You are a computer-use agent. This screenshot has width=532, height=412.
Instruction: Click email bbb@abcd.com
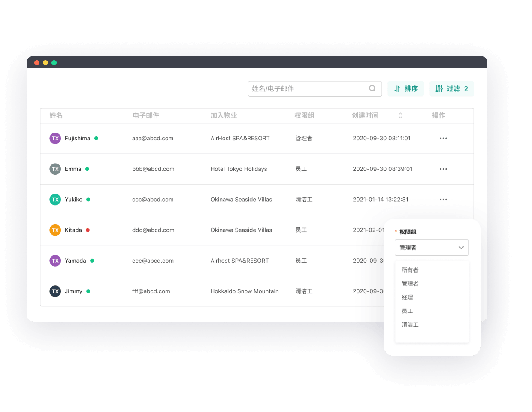click(153, 169)
